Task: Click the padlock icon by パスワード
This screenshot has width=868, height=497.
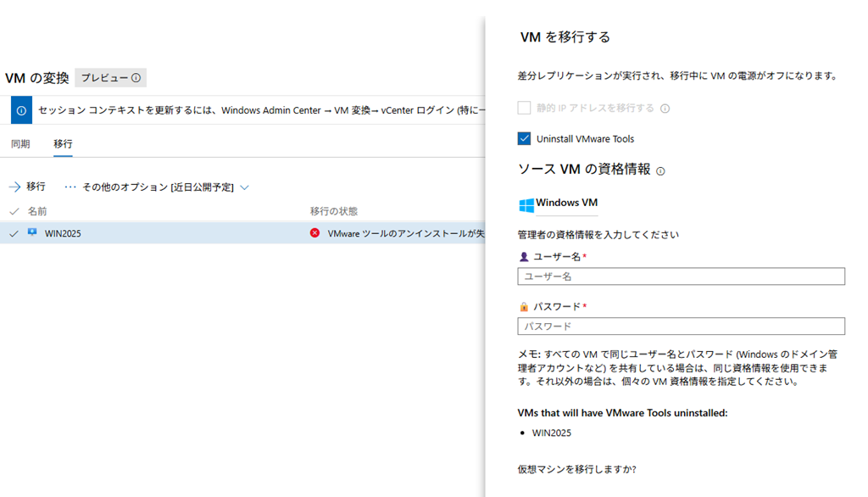Action: (524, 307)
